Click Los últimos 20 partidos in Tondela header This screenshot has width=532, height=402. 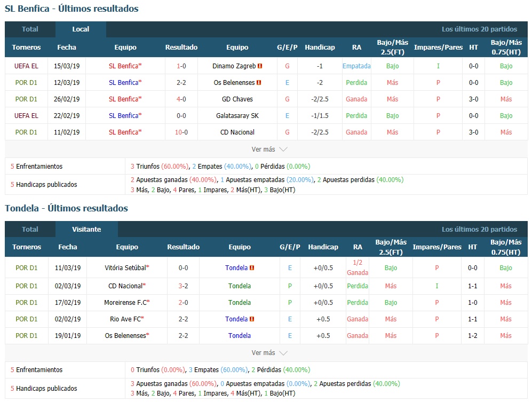coord(479,229)
